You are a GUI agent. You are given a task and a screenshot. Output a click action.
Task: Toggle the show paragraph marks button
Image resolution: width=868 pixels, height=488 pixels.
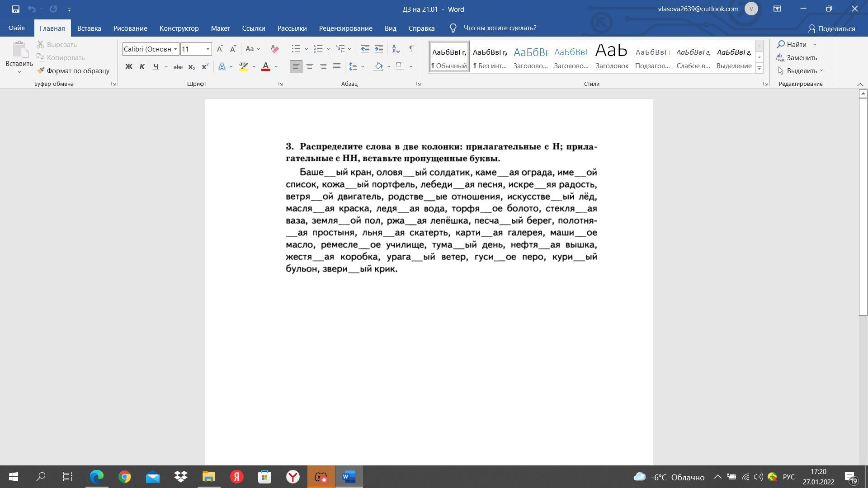(411, 49)
